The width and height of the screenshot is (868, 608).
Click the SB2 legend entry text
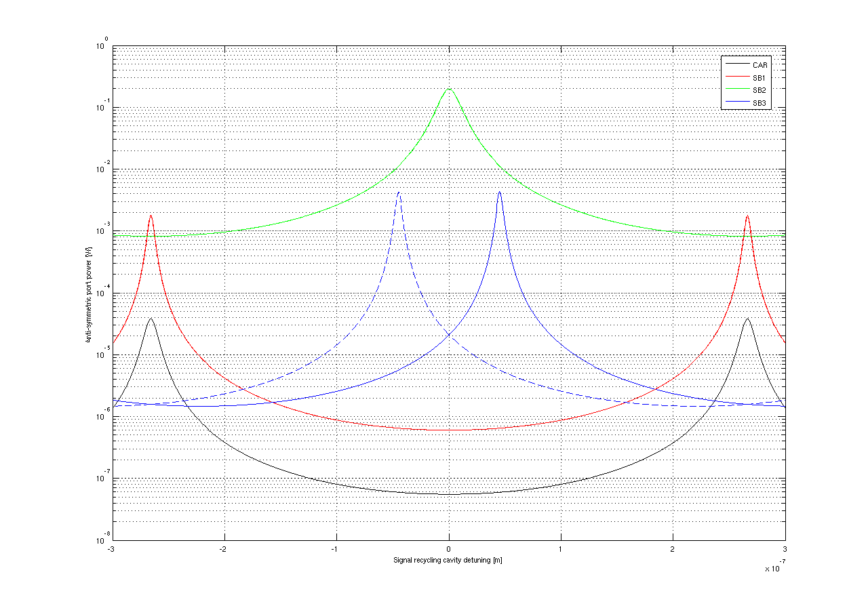(x=759, y=90)
